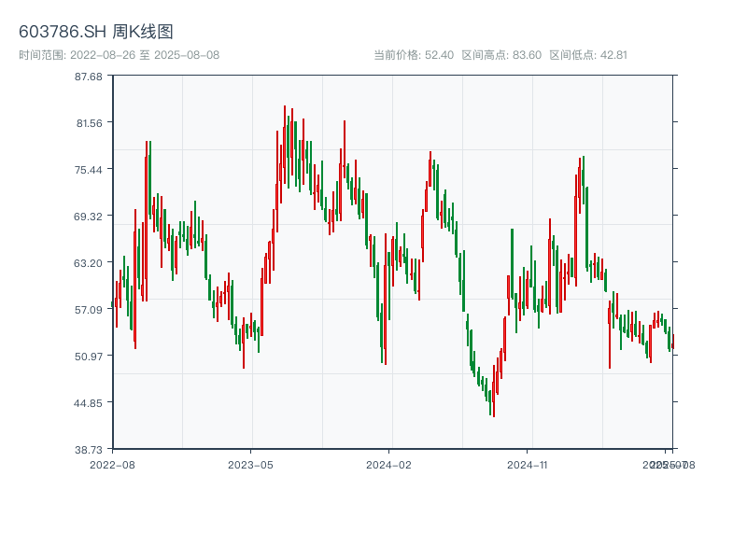Click y-axis label 69.32
The height and width of the screenshot is (560, 747).
pos(89,217)
